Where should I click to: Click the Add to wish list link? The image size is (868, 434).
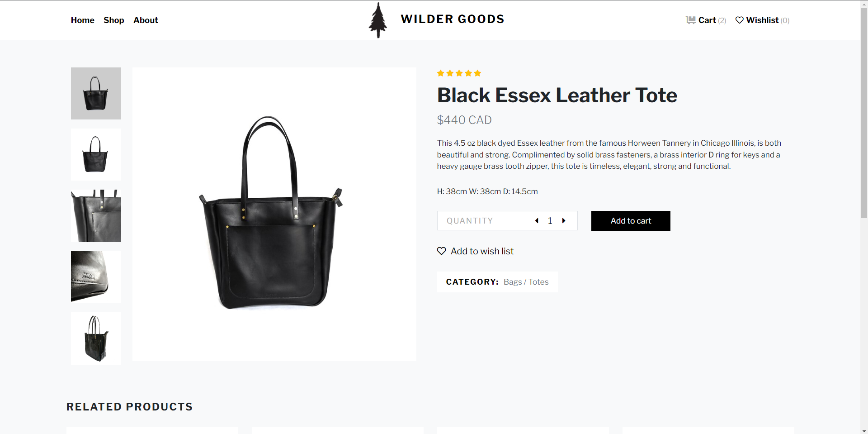point(482,251)
